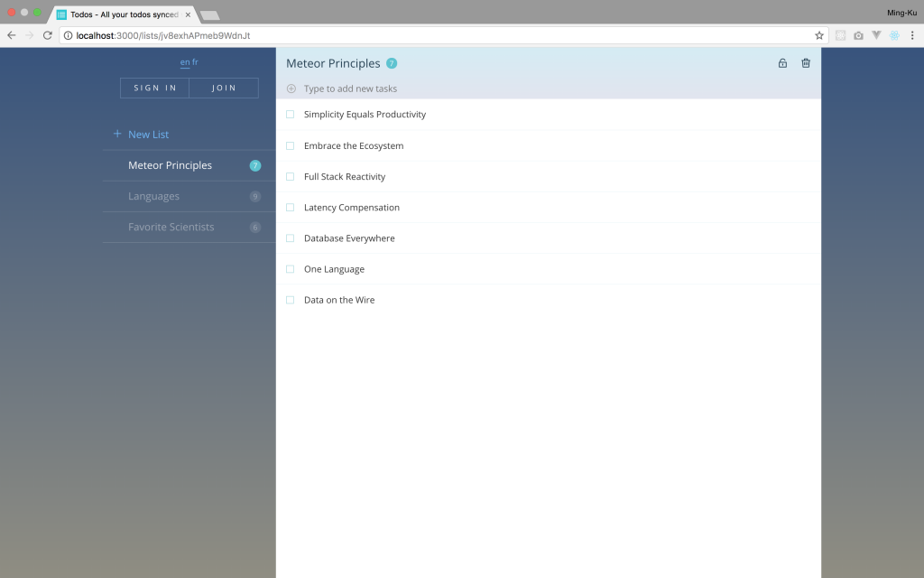
Task: Open the Meteor Principles list in sidebar
Action: [189, 165]
